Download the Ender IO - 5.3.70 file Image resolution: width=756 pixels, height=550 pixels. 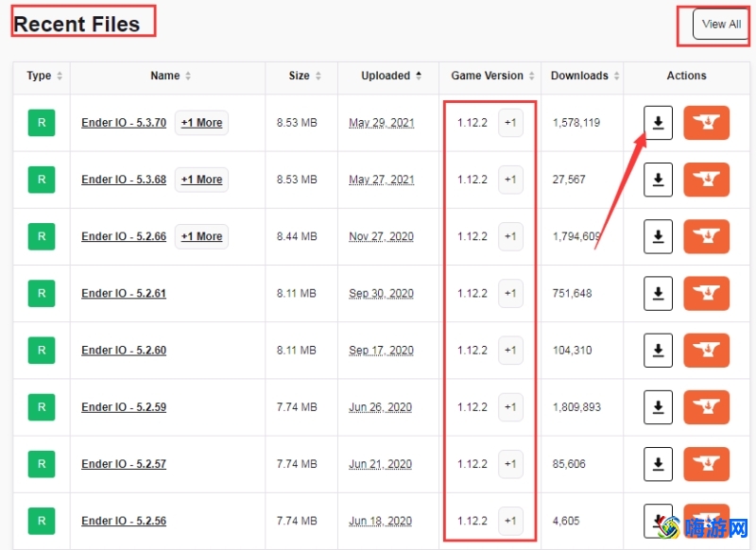pos(658,123)
